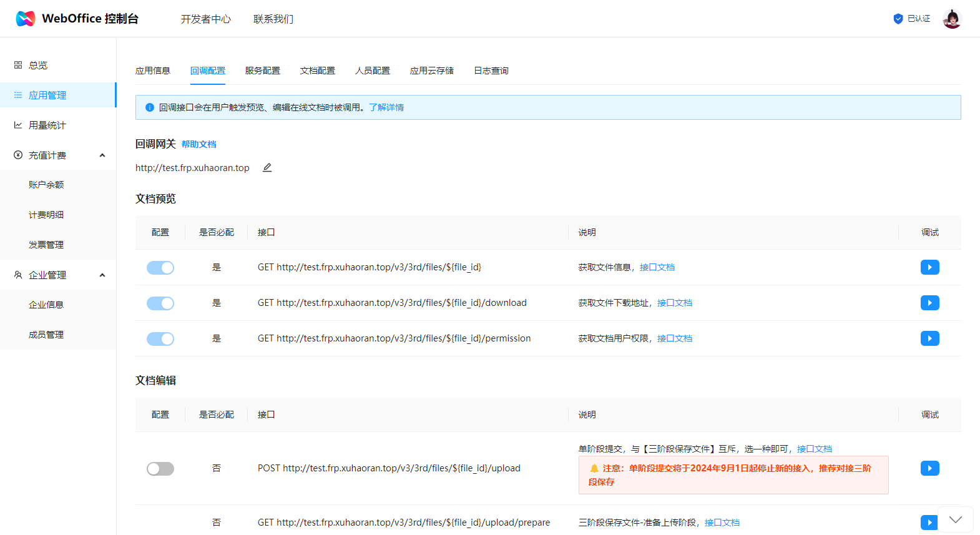Run debug for the permission interface

click(930, 338)
